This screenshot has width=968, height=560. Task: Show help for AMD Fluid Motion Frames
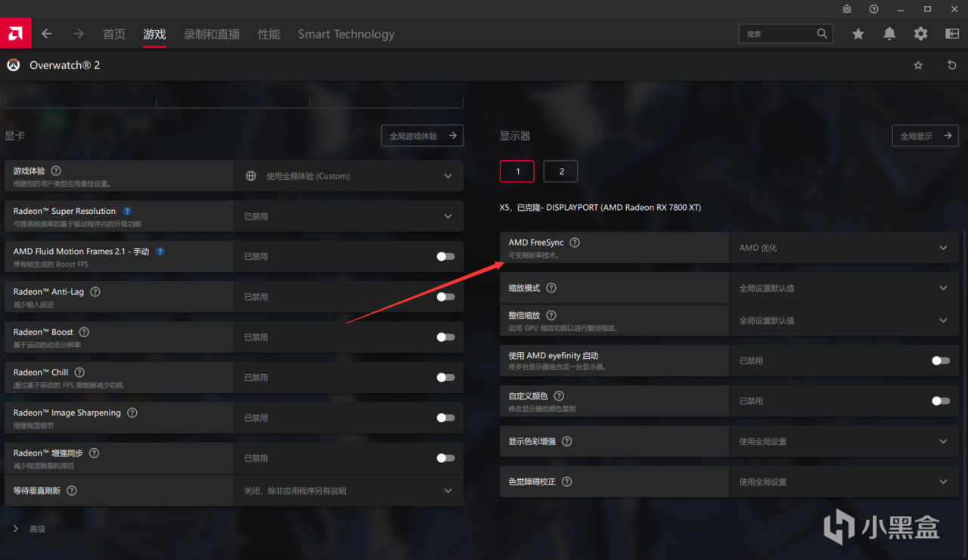coord(160,252)
